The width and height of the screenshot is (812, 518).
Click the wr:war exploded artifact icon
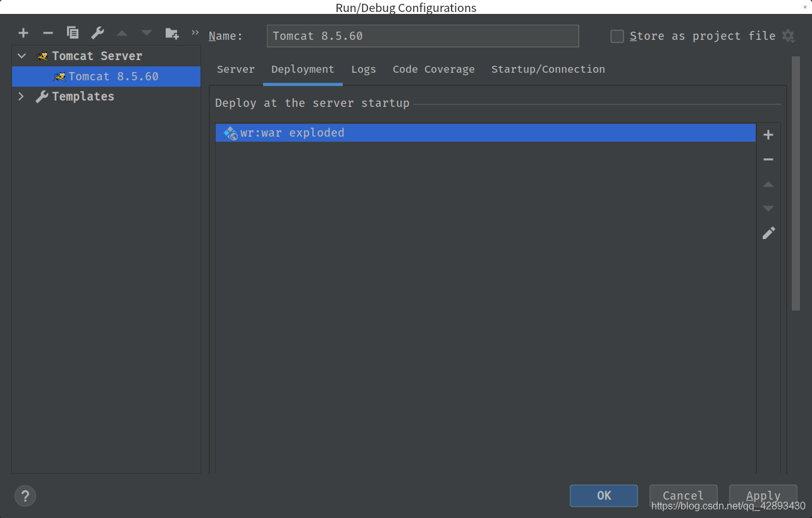click(x=231, y=133)
